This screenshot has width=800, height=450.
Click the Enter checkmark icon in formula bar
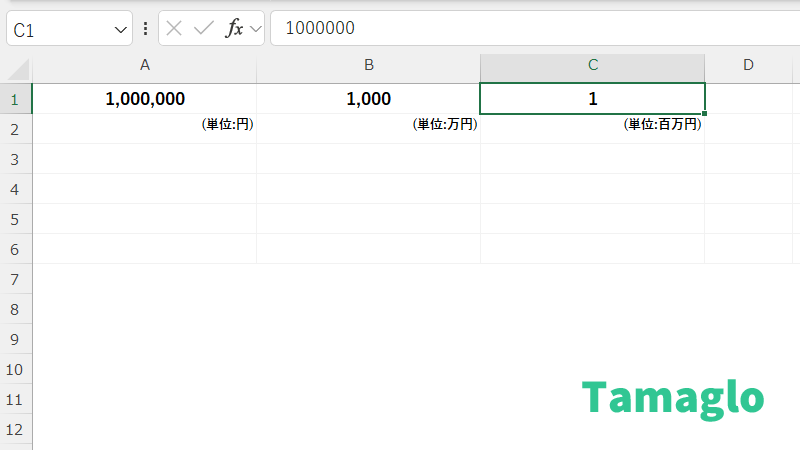[204, 28]
